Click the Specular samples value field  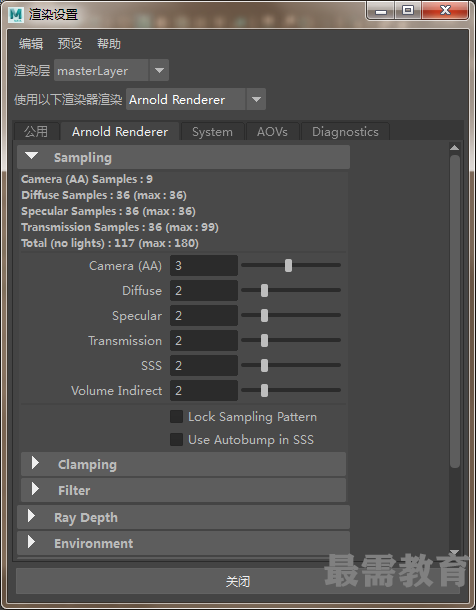(x=204, y=315)
